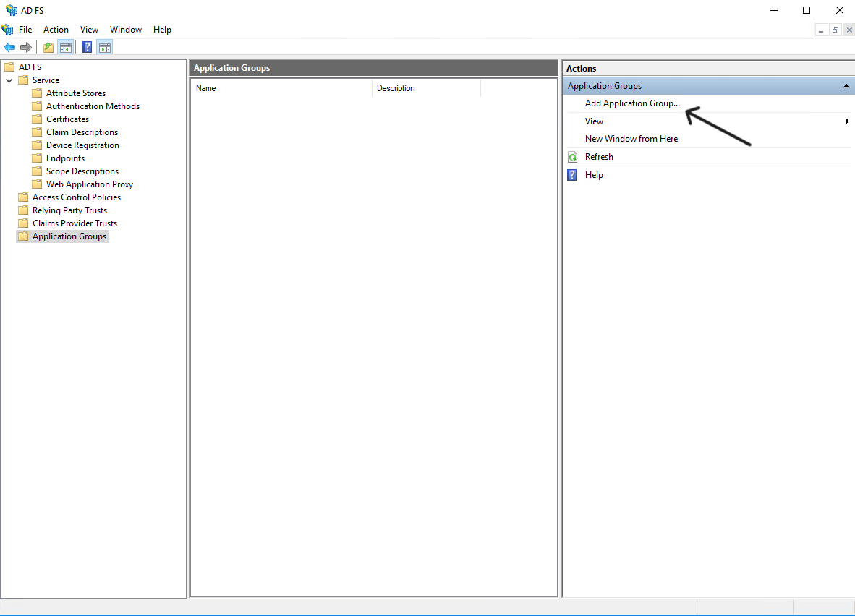Select Relying Party Trusts tree label
This screenshot has width=855, height=616.
pos(69,210)
